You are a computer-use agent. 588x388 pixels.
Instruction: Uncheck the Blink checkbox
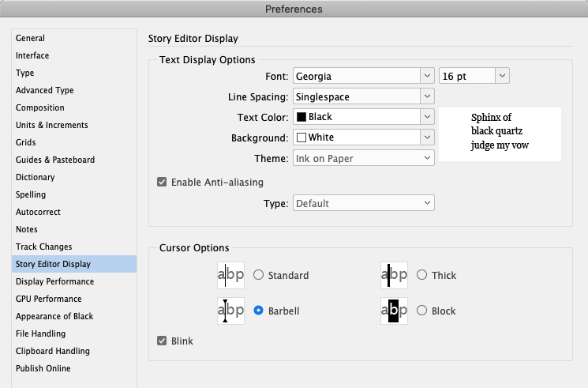162,341
